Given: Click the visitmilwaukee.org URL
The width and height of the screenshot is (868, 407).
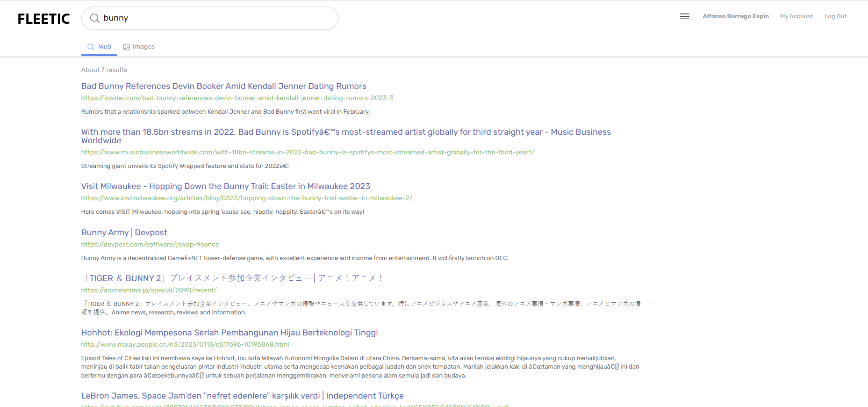Looking at the screenshot, I should (x=246, y=198).
